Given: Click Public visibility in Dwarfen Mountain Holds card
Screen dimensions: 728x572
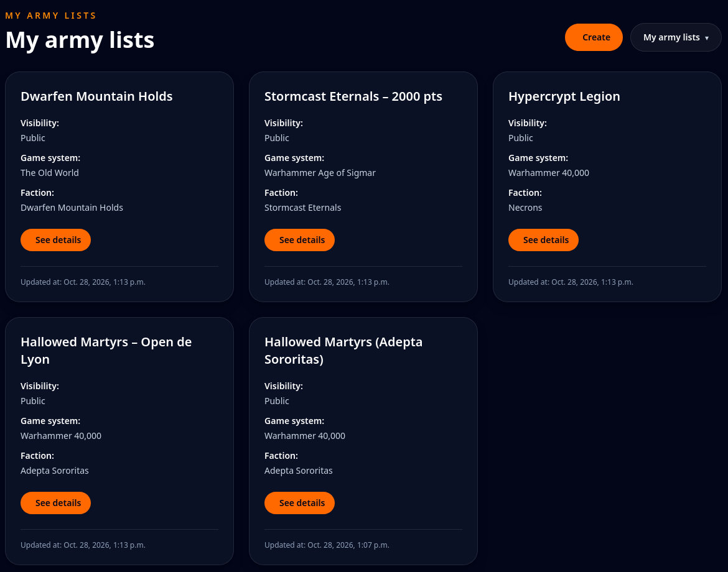Looking at the screenshot, I should click(x=33, y=138).
